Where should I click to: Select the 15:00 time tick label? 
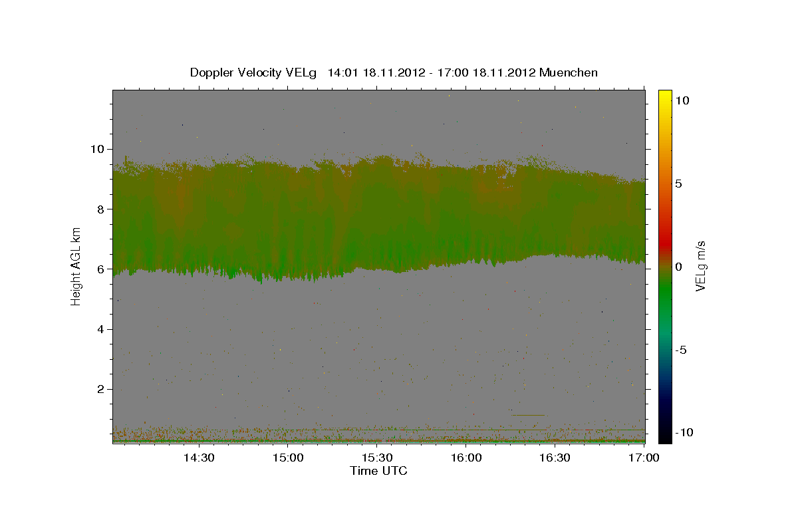pos(287,458)
